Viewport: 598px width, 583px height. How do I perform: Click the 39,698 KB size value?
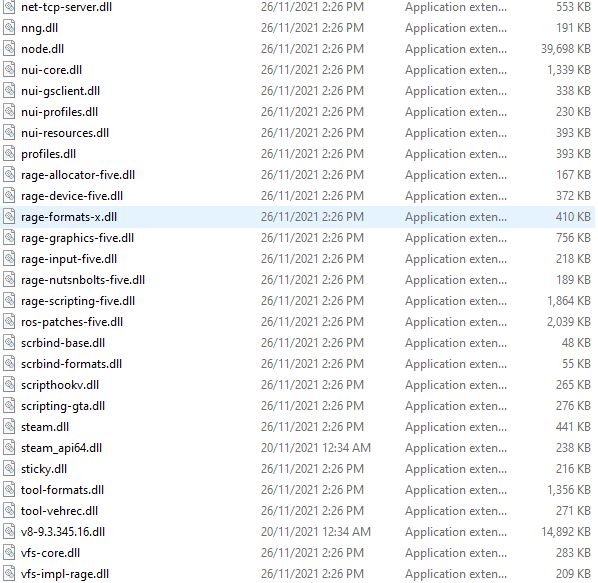566,49
